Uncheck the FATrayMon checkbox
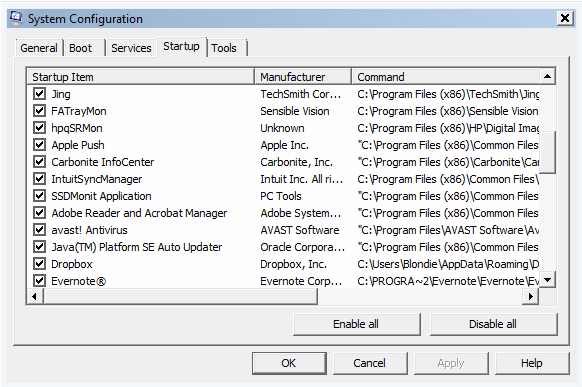The width and height of the screenshot is (582, 387). (39, 111)
